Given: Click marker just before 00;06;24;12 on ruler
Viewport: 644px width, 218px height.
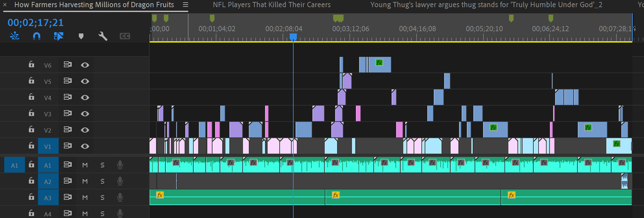Looking at the screenshot, I should pos(551,18).
